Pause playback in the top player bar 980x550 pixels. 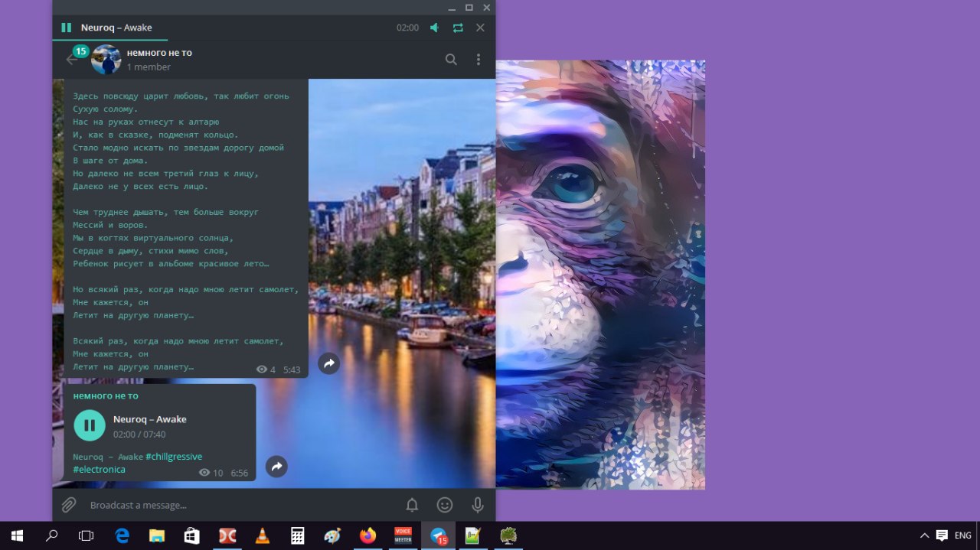(x=66, y=28)
